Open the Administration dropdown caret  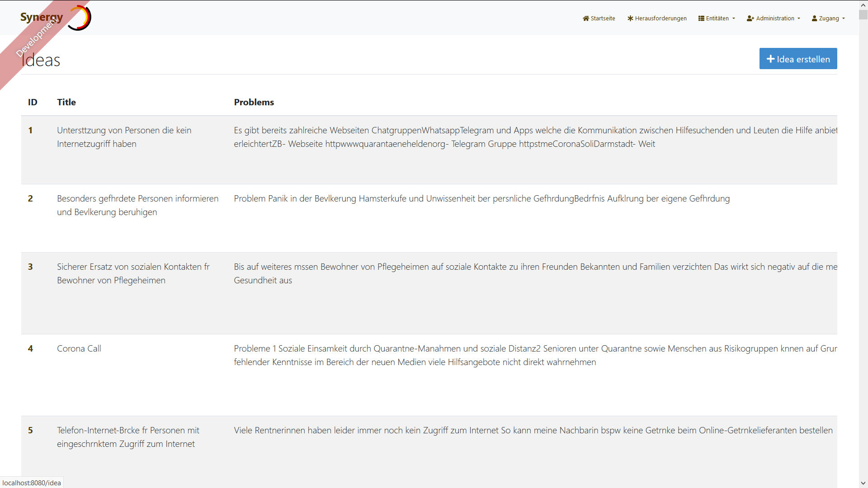799,19
